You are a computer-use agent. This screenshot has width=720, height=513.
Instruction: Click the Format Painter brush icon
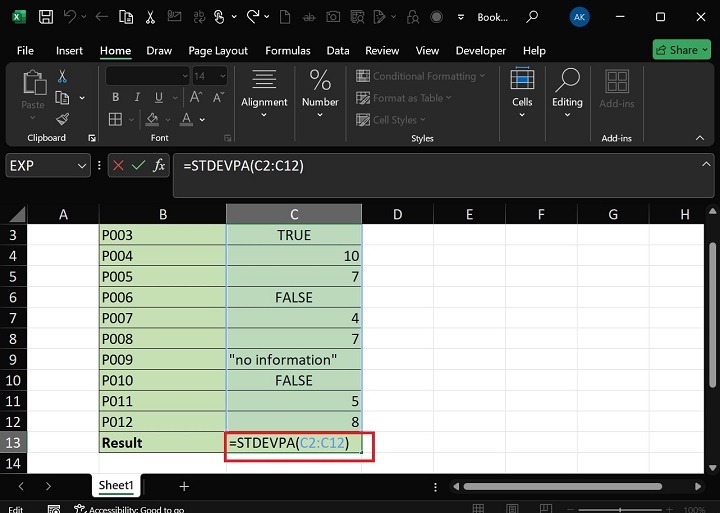click(x=62, y=119)
